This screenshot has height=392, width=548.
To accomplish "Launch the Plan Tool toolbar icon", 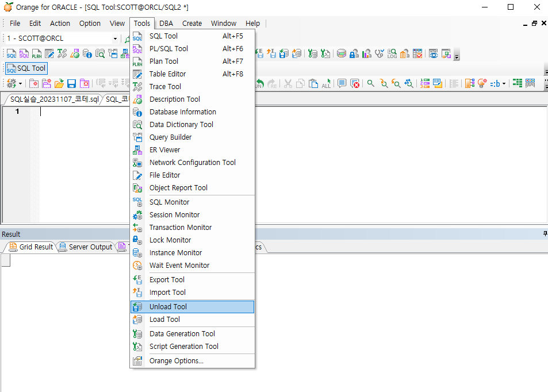I will (x=36, y=54).
